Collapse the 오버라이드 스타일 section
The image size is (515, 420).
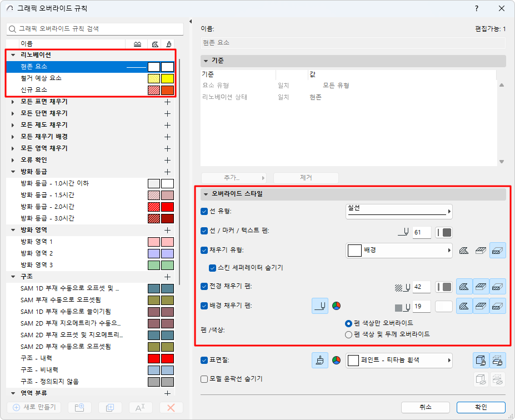pyautogui.click(x=206, y=194)
